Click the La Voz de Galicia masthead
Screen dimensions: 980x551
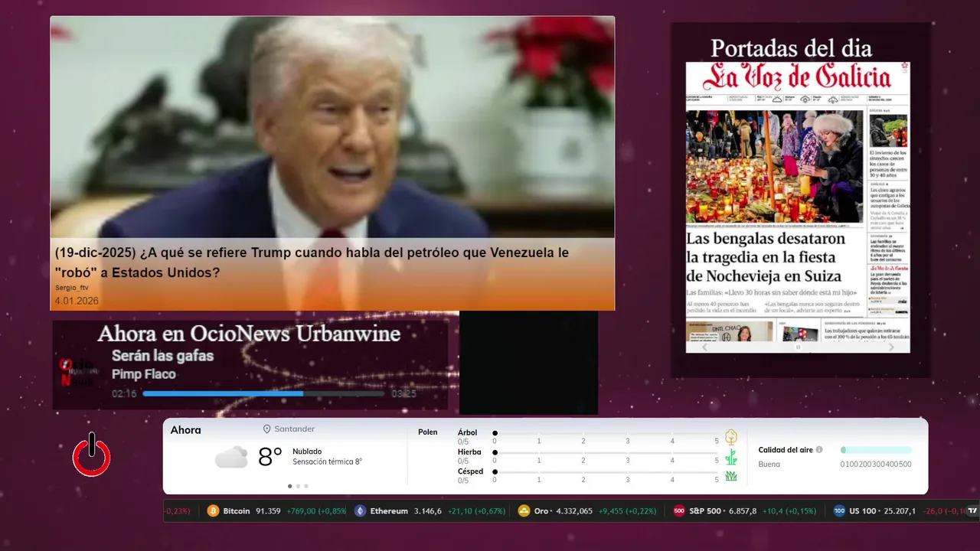coord(797,77)
